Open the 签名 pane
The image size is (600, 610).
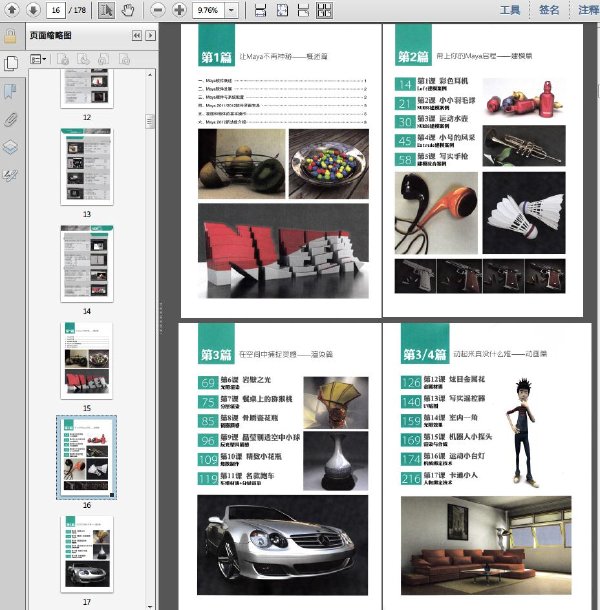click(549, 10)
